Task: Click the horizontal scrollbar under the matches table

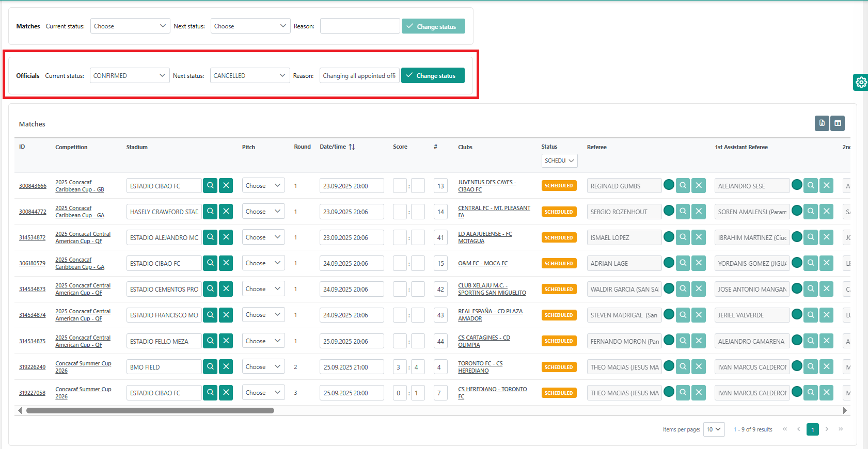Action: [x=150, y=411]
